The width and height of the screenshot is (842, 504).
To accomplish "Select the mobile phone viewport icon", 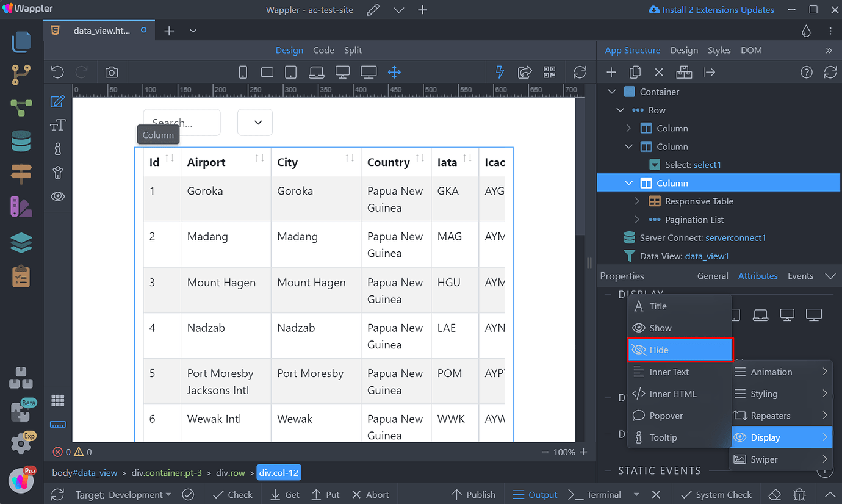I will (243, 73).
